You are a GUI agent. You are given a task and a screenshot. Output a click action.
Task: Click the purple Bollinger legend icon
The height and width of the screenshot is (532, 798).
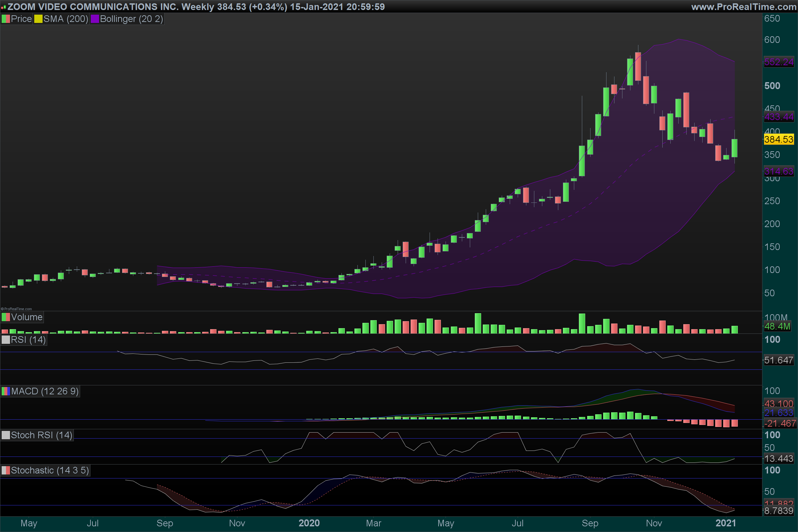click(95, 19)
